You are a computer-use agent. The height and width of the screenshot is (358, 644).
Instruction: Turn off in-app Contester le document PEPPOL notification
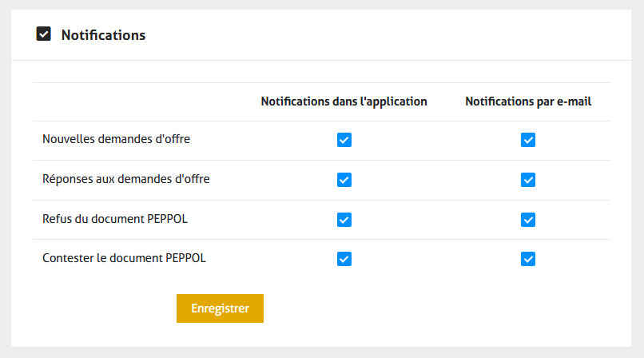point(344,259)
